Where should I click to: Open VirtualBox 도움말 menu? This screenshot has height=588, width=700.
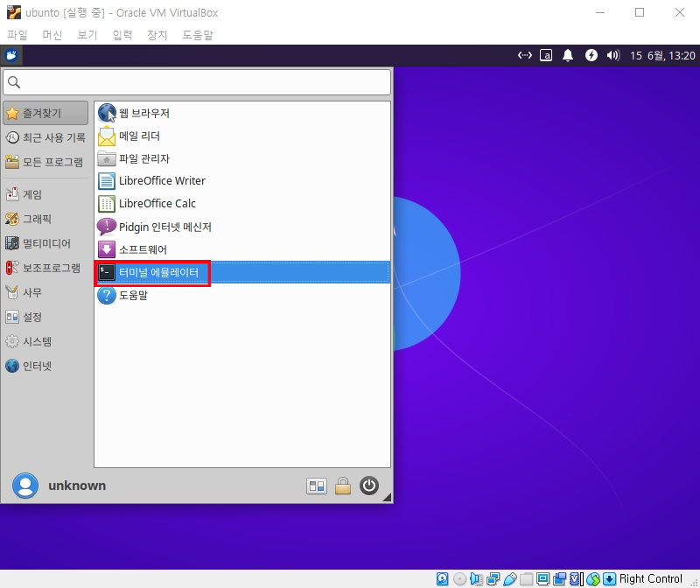pyautogui.click(x=198, y=35)
